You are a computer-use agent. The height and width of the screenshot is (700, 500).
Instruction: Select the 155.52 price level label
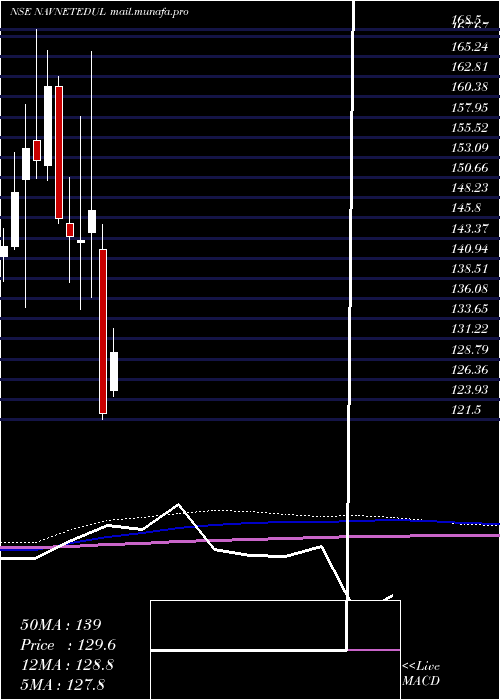point(469,128)
